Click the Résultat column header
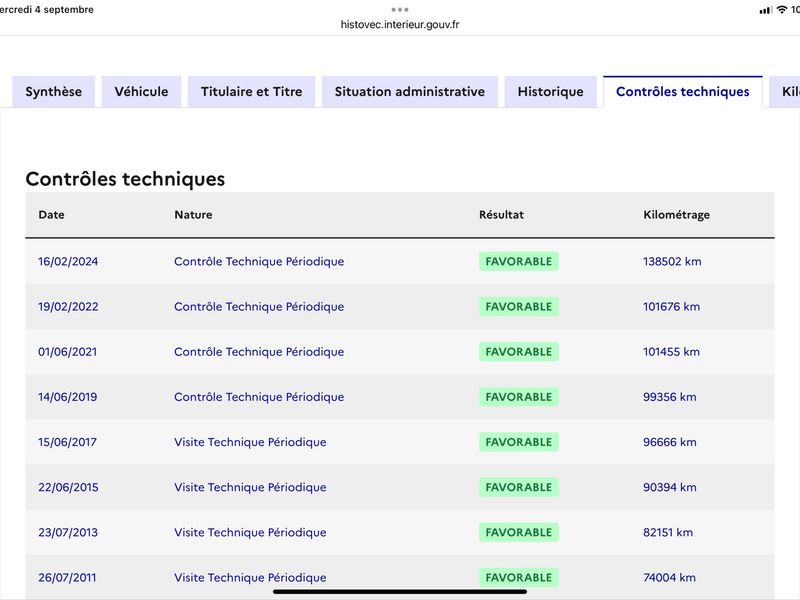The height and width of the screenshot is (600, 800). pyautogui.click(x=502, y=215)
